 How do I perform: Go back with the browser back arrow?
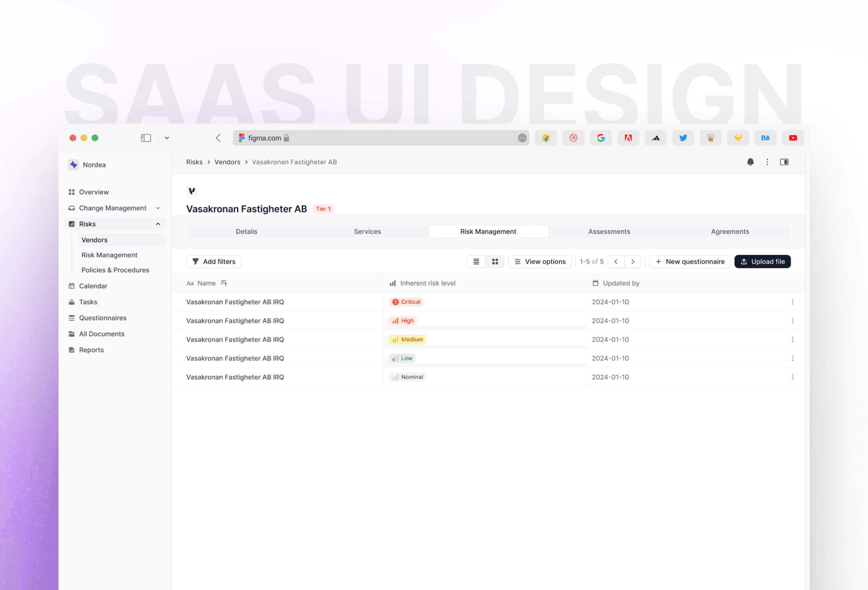(218, 138)
